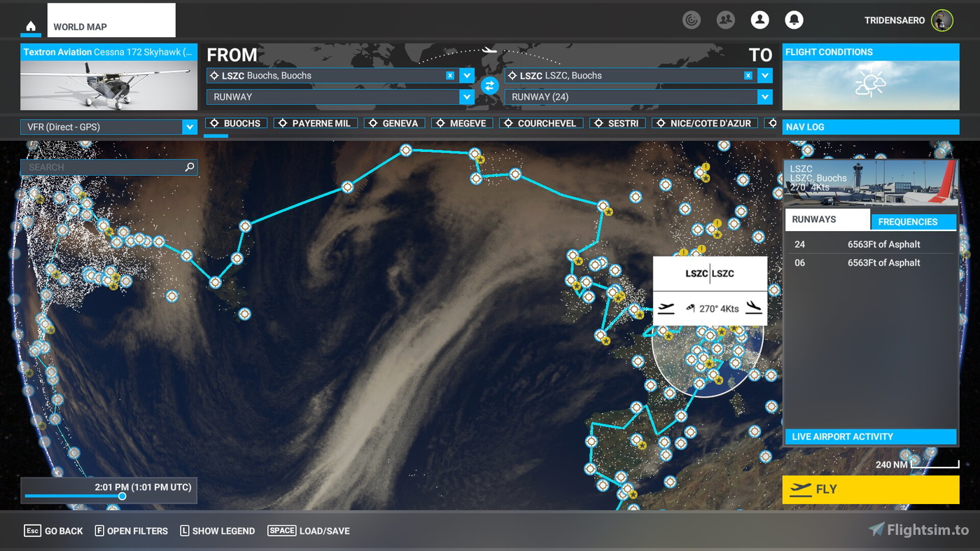Open notifications via the bell icon

793,20
